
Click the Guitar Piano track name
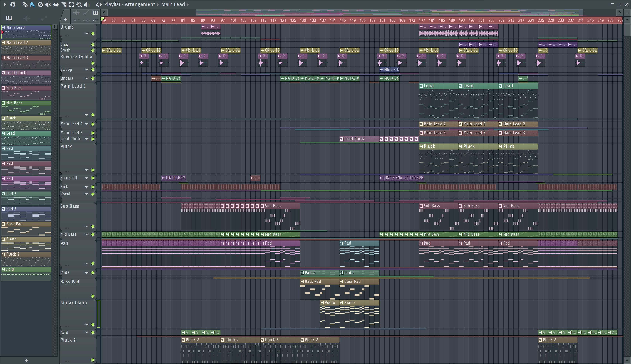point(74,303)
